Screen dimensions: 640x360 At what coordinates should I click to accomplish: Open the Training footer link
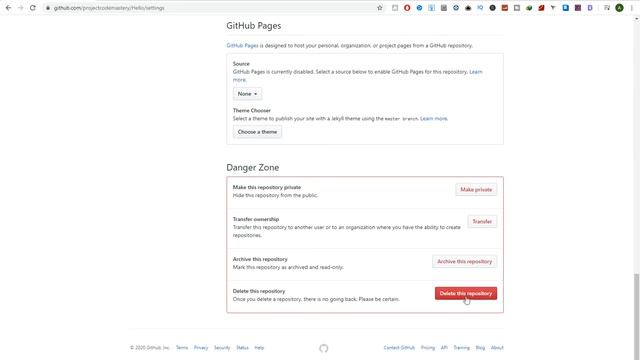pyautogui.click(x=462, y=348)
